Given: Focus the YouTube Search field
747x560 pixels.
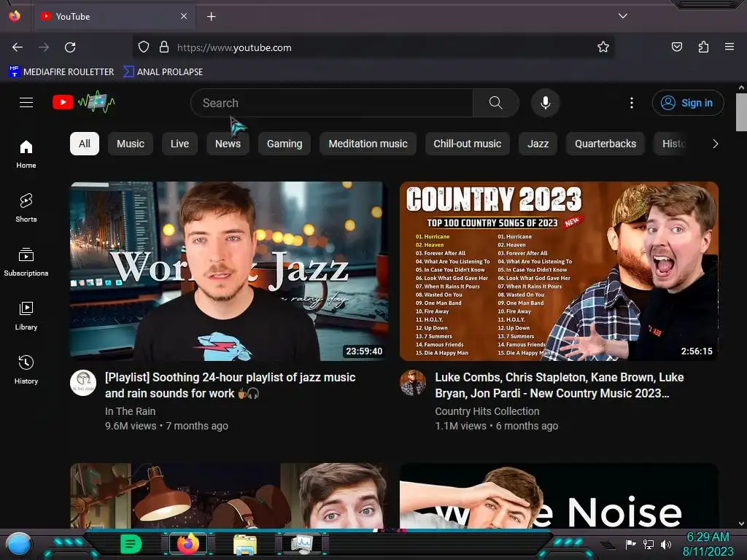Looking at the screenshot, I should [332, 103].
